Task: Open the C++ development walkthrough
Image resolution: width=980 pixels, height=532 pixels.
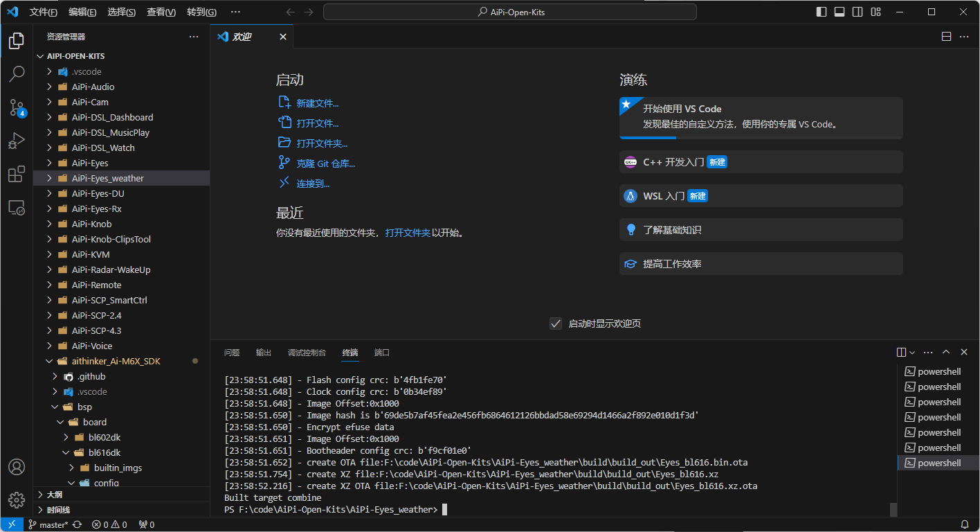Action: point(761,162)
